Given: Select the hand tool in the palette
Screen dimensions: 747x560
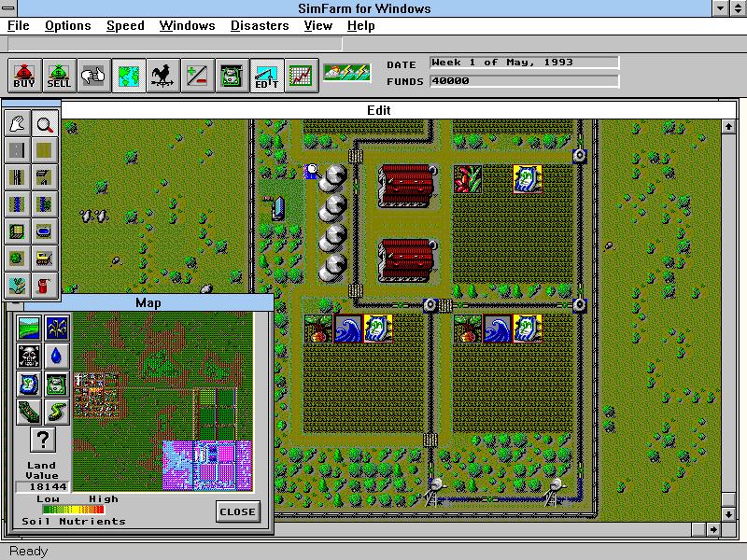Looking at the screenshot, I should tap(18, 123).
